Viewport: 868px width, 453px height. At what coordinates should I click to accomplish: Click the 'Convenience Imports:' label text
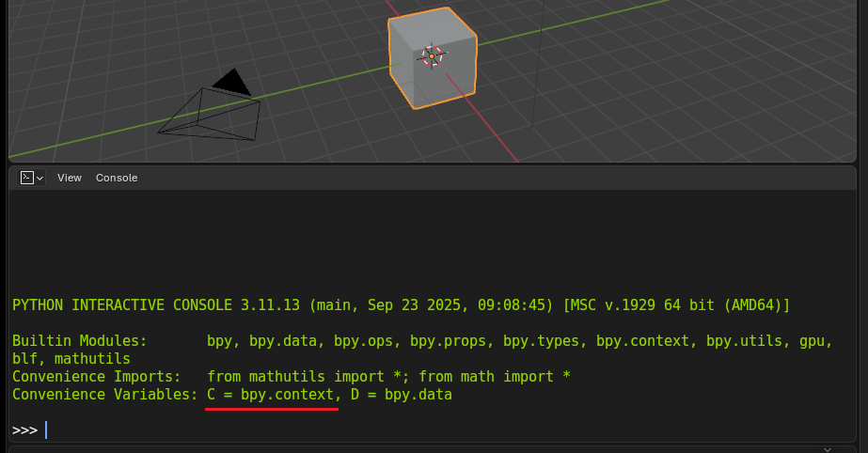coord(97,377)
